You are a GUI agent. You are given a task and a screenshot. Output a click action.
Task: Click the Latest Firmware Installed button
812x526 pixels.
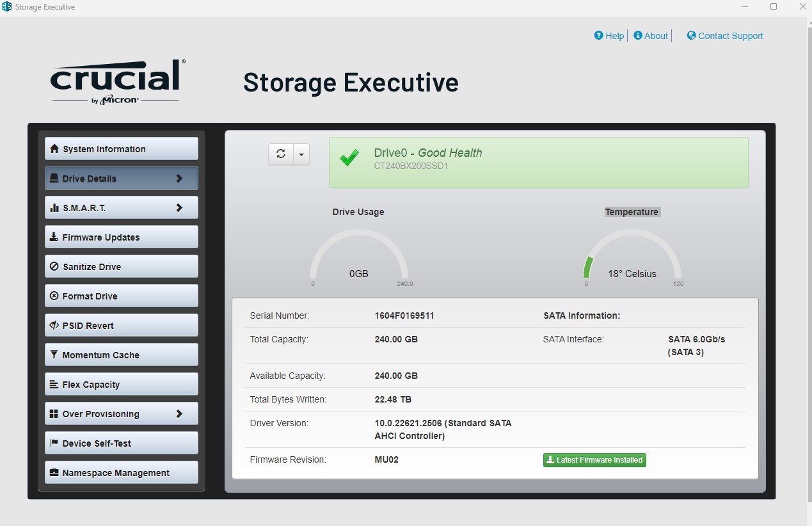pyautogui.click(x=594, y=460)
